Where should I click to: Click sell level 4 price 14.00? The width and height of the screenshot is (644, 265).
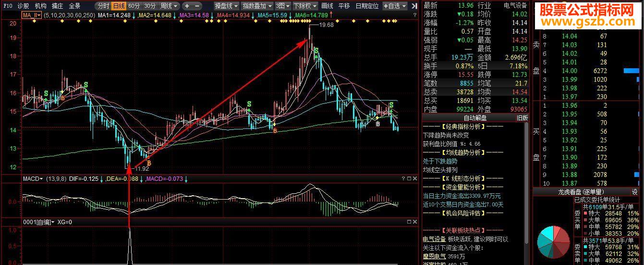[570, 71]
